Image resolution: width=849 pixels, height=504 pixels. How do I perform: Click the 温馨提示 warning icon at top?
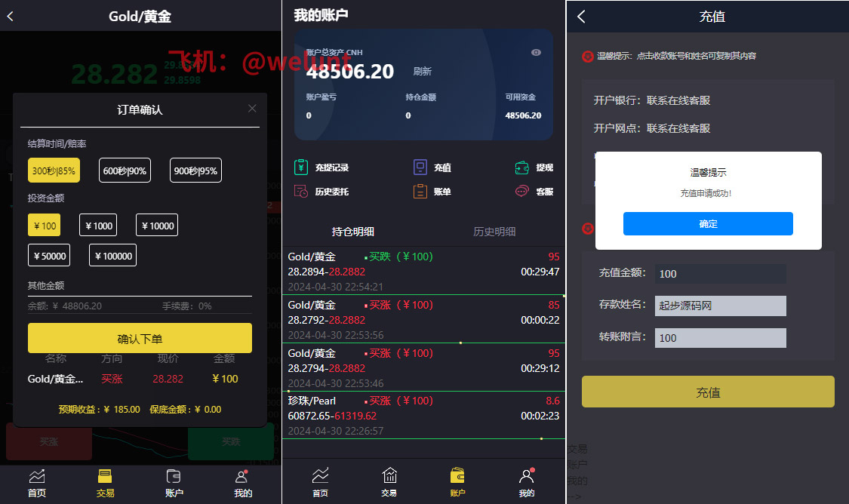pyautogui.click(x=587, y=57)
